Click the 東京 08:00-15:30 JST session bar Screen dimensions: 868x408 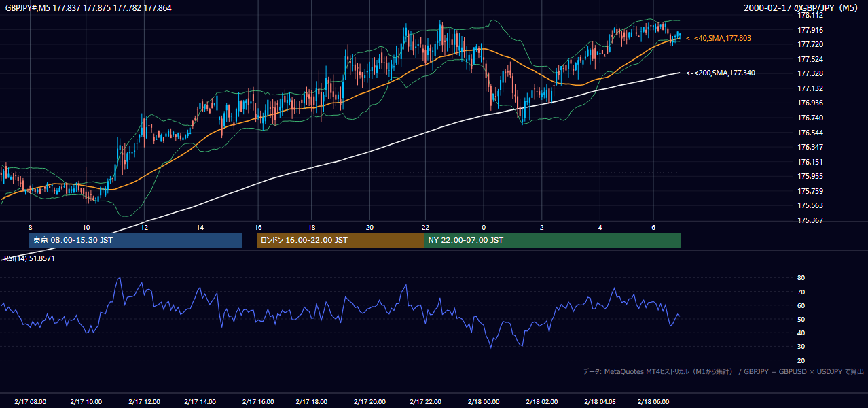coord(136,240)
